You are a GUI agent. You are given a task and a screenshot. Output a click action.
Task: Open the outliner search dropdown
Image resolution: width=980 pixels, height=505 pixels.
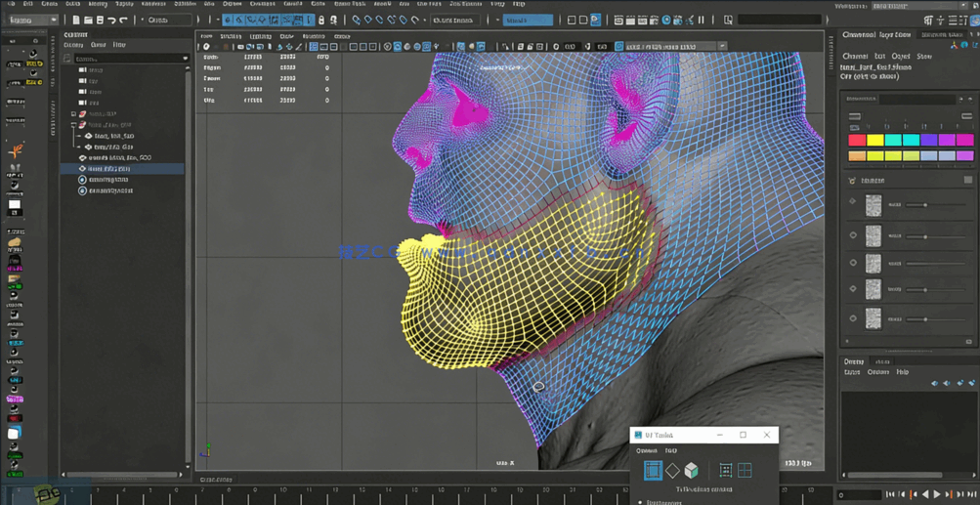(x=185, y=59)
